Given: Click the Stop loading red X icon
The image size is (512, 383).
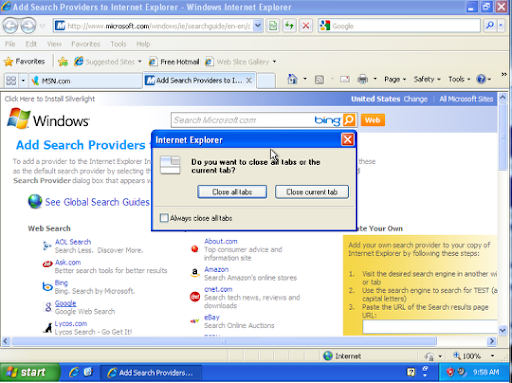Looking at the screenshot, I should click(x=306, y=26).
